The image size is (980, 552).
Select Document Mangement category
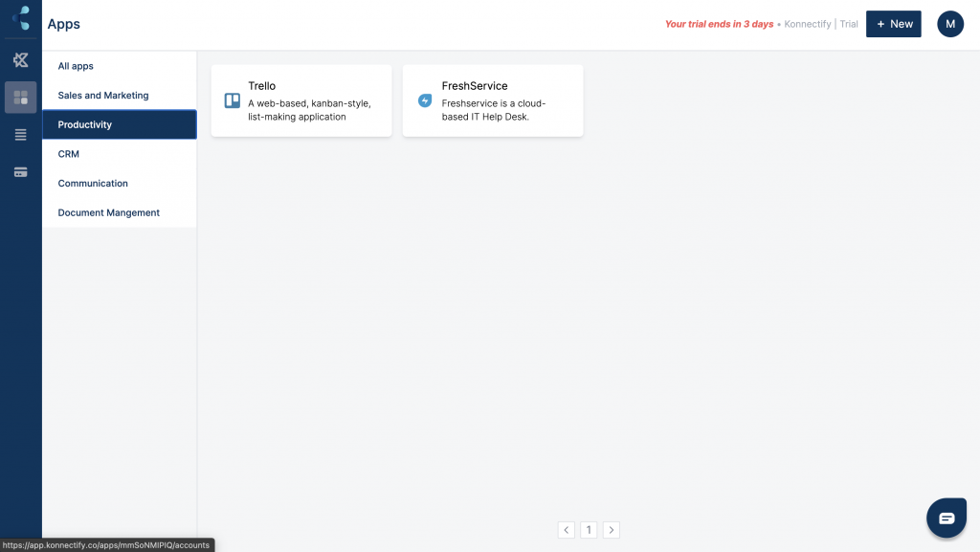click(x=120, y=213)
